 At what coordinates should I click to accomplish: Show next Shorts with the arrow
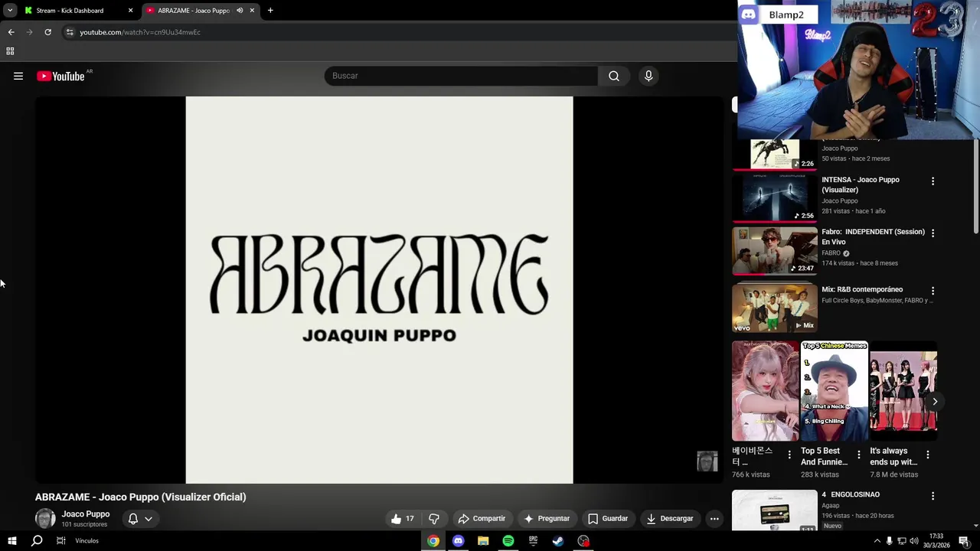click(x=935, y=401)
